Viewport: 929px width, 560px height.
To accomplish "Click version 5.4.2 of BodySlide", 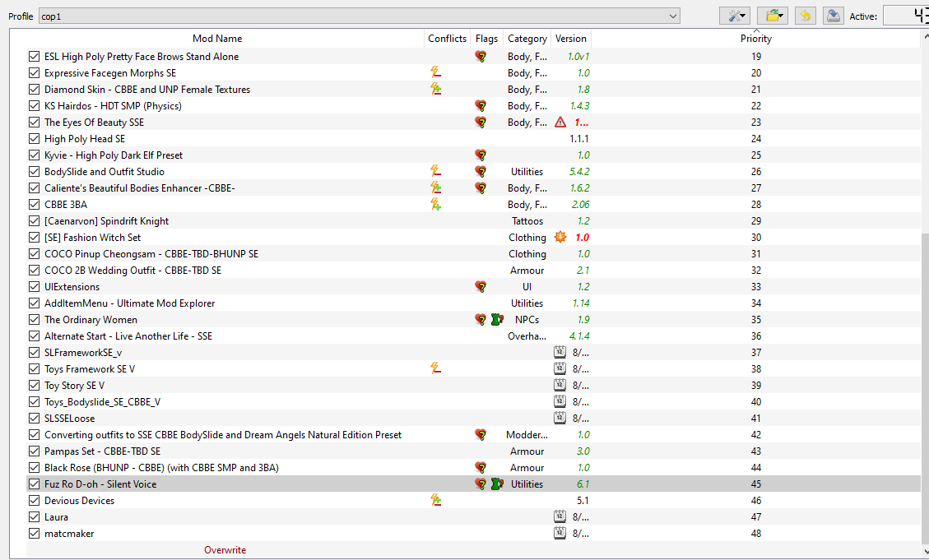I will pyautogui.click(x=579, y=172).
